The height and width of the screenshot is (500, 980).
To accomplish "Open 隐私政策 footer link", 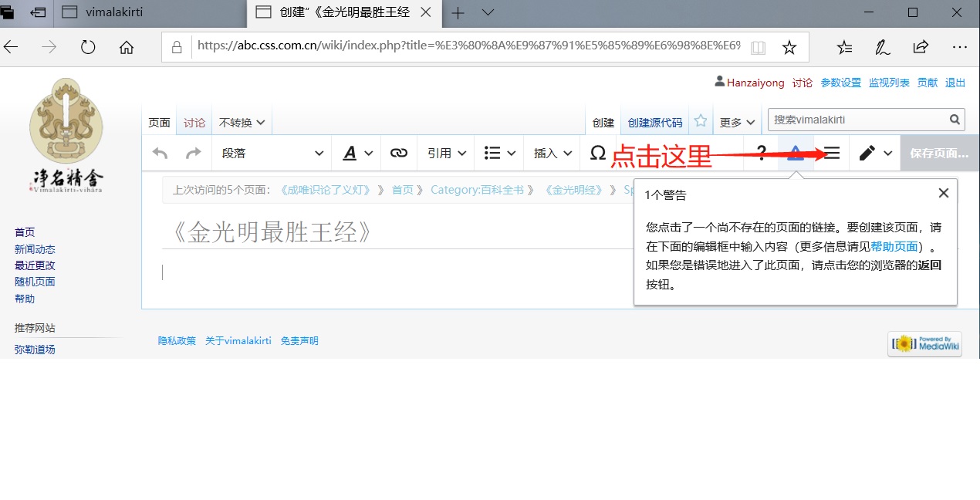I will (x=177, y=340).
